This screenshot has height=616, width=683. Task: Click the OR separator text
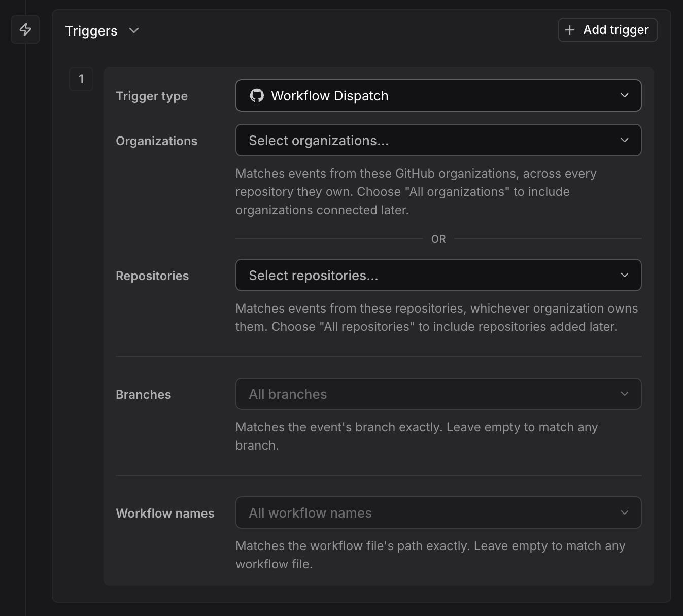tap(438, 239)
